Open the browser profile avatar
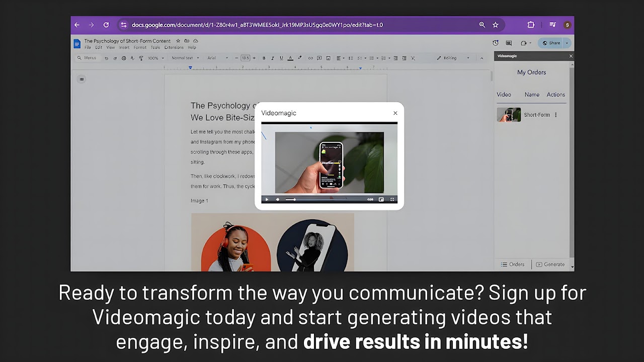Viewport: 644px width, 362px height. coord(568,25)
